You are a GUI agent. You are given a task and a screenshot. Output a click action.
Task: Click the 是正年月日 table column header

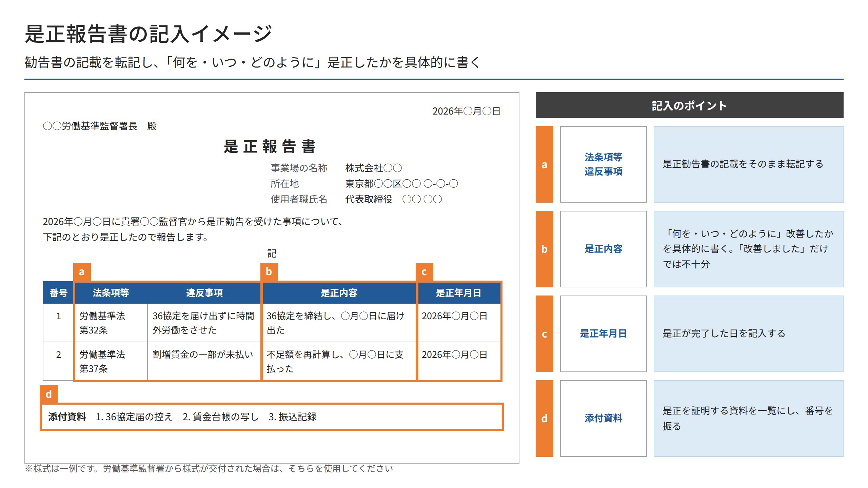pos(459,292)
